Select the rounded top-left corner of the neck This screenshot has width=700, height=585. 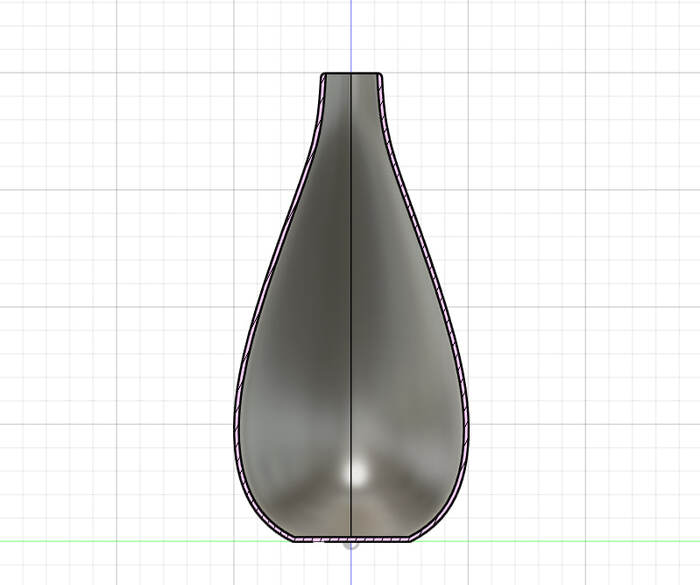point(322,76)
